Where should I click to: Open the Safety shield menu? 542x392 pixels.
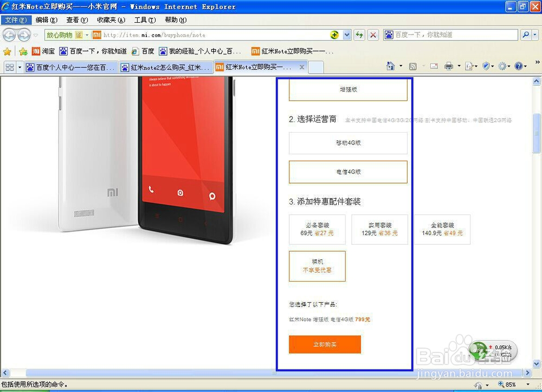click(486, 66)
